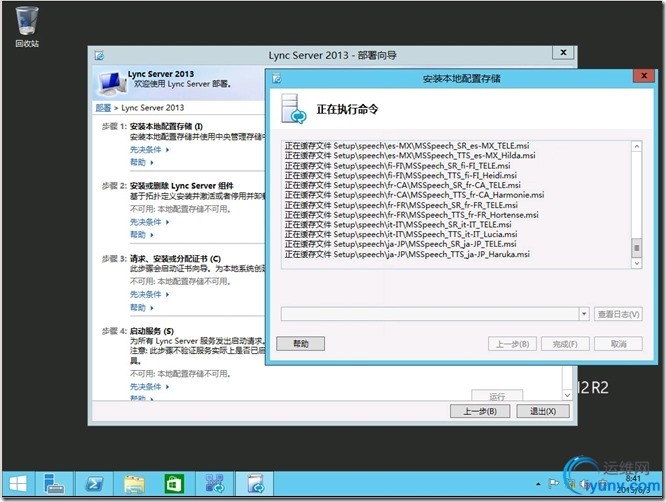666x502 pixels.
Task: Expand 先决条件 under step 2
Action: point(150,222)
